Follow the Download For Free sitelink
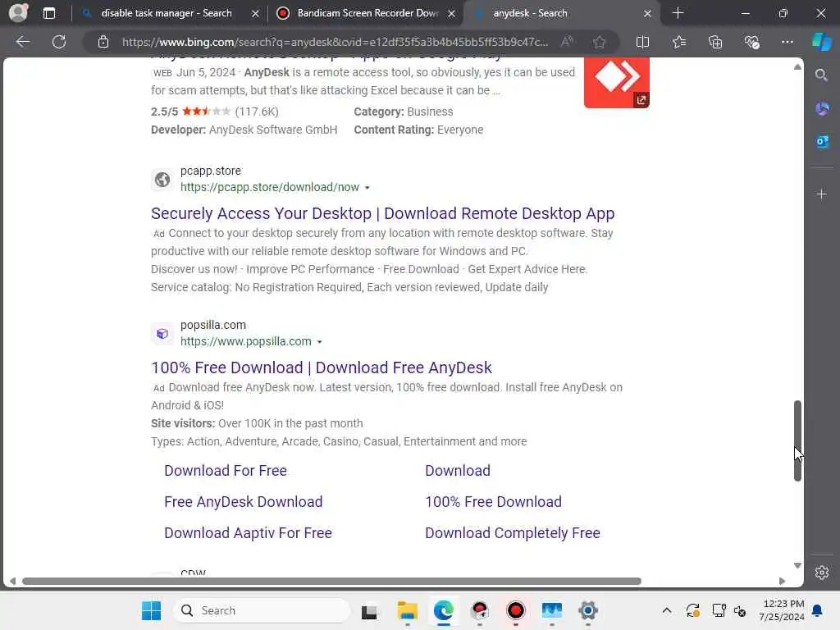840x630 pixels. [226, 470]
